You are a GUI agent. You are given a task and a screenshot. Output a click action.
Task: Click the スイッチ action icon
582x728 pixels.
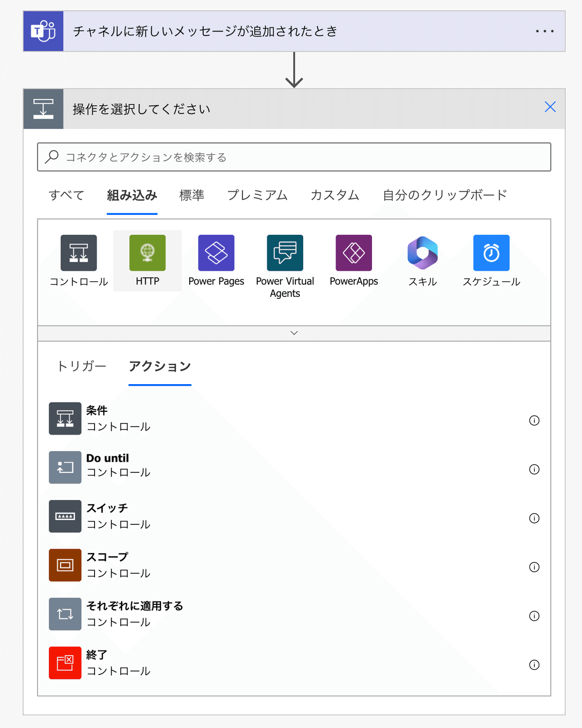tap(65, 516)
